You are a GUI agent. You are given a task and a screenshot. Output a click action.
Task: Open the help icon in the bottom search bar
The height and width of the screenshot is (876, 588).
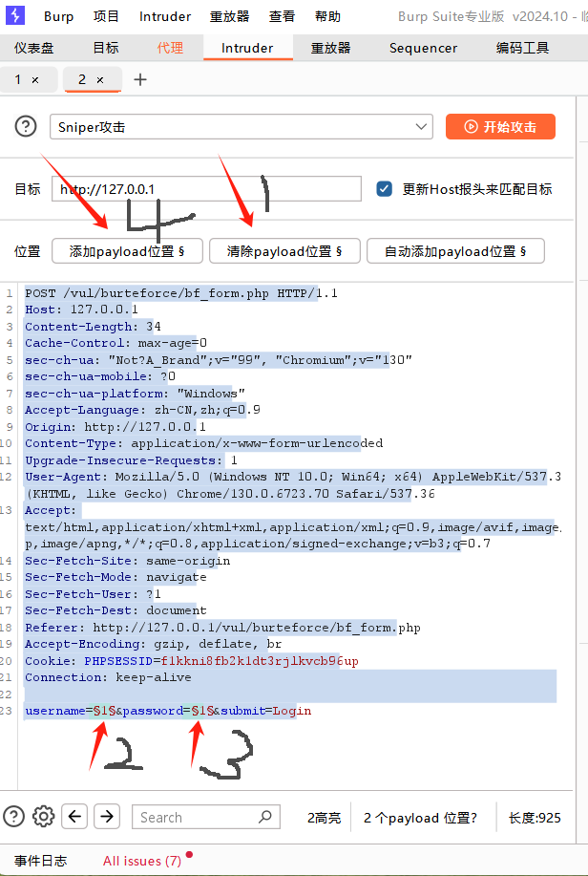tap(14, 817)
